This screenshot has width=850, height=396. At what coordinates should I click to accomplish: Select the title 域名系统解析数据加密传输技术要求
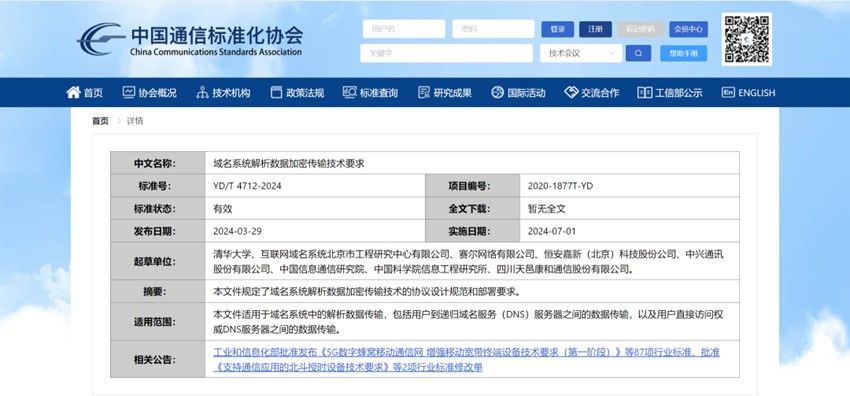(288, 164)
